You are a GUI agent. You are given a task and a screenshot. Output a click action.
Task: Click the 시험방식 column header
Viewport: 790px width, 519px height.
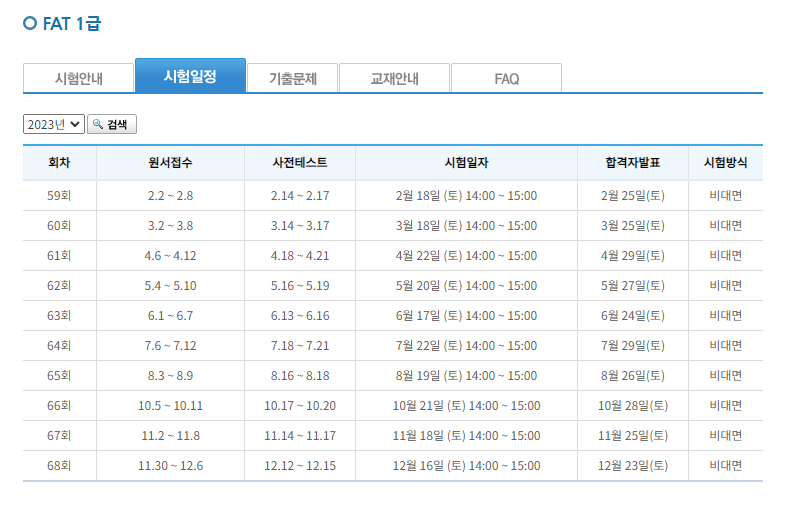726,162
